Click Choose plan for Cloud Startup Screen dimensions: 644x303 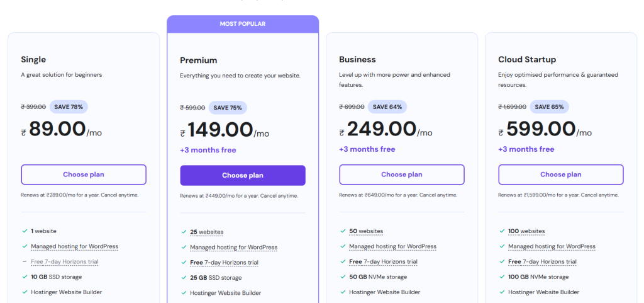[x=560, y=174]
